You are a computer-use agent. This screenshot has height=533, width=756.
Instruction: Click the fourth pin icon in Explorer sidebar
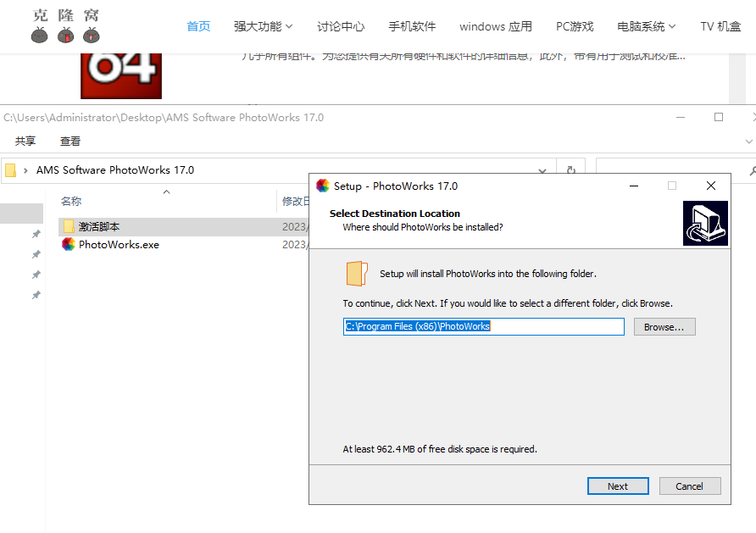(36, 295)
